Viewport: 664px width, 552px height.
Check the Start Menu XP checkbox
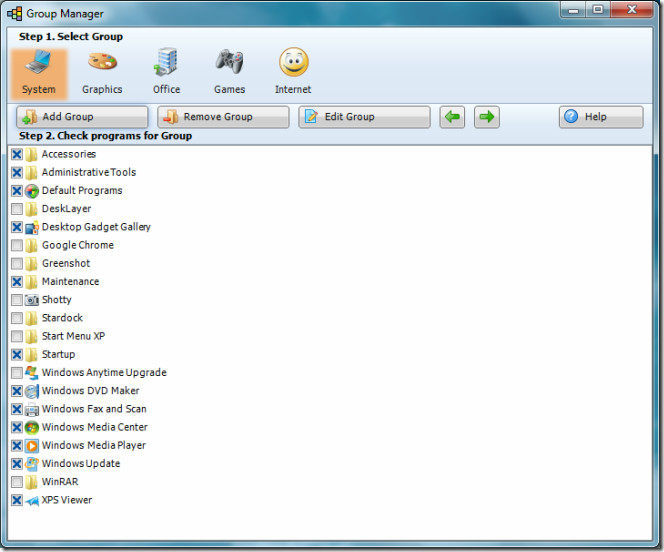pyautogui.click(x=17, y=337)
